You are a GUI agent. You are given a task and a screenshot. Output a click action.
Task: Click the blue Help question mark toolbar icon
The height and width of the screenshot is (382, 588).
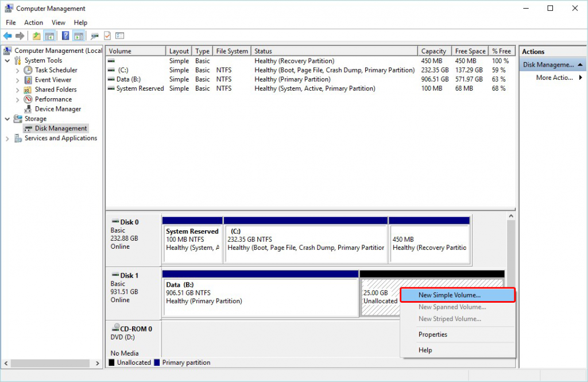tap(65, 36)
